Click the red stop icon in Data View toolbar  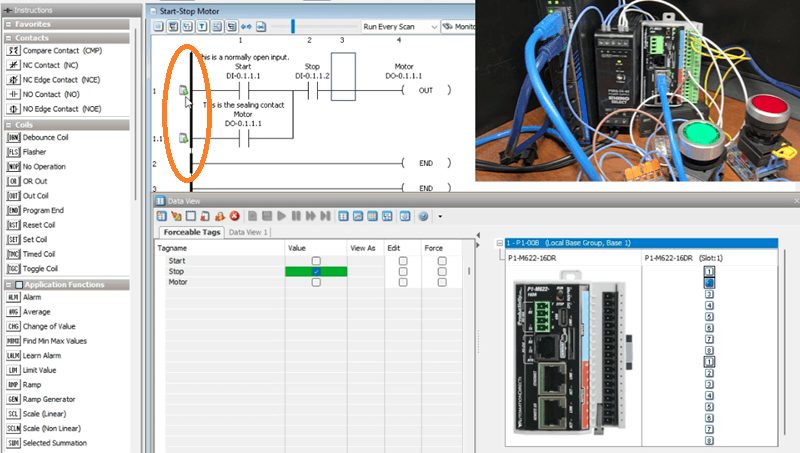coord(234,215)
